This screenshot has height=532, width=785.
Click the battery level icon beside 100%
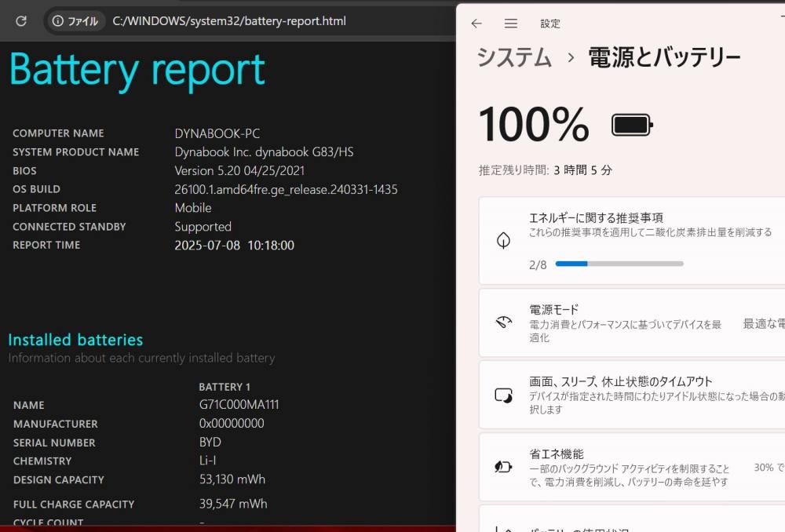point(632,125)
